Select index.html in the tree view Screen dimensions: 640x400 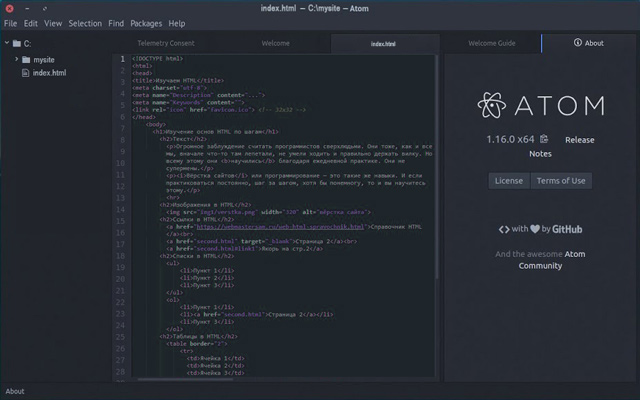[x=49, y=73]
